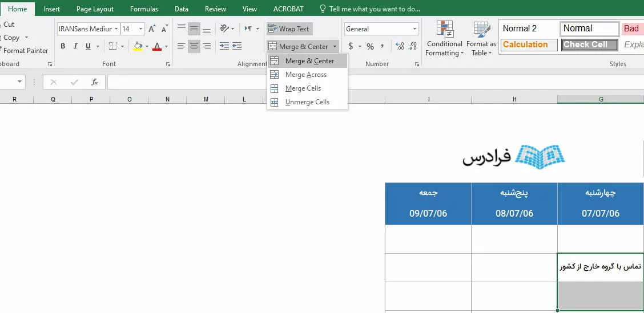Collapse the Merge & Center dropdown arrow
This screenshot has width=644, height=313.
[x=335, y=46]
